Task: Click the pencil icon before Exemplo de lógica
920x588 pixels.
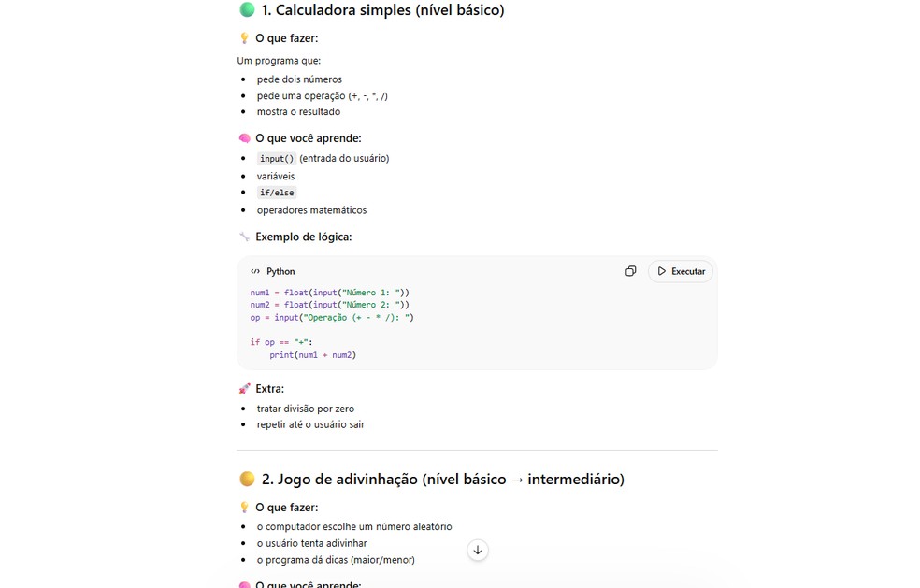Action: 243,237
